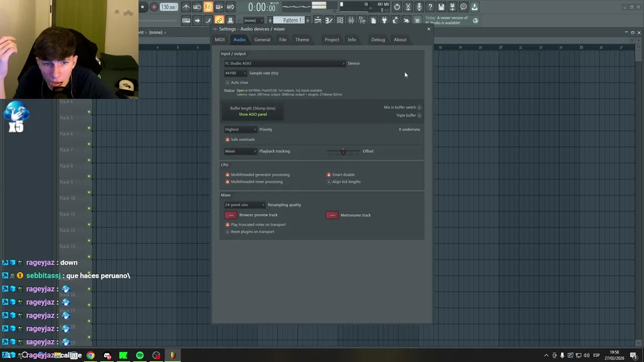Open the plugin picker plug icon
This screenshot has height=362, width=644.
(x=384, y=20)
